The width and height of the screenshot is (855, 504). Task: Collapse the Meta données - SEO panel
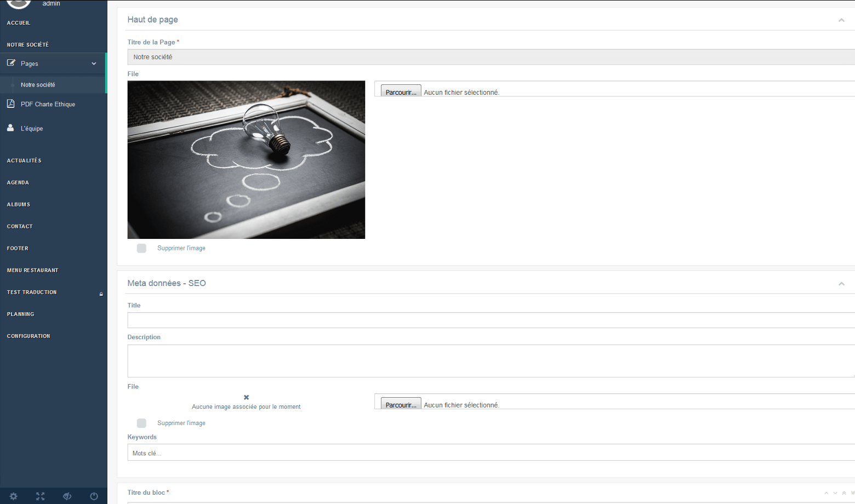click(841, 284)
